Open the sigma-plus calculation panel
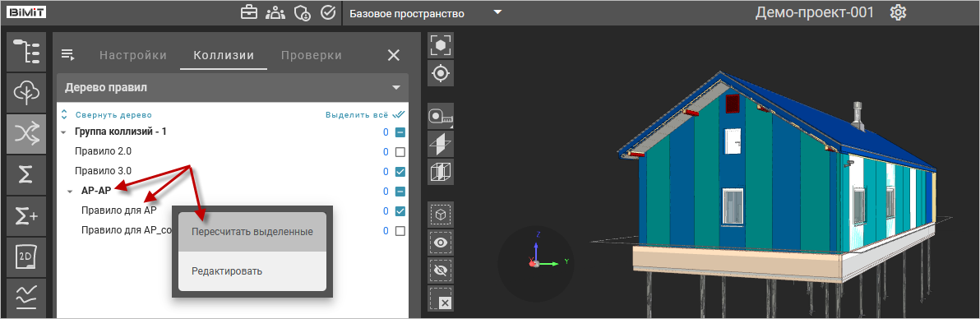Screen dimensions: 980x319 tap(26, 216)
